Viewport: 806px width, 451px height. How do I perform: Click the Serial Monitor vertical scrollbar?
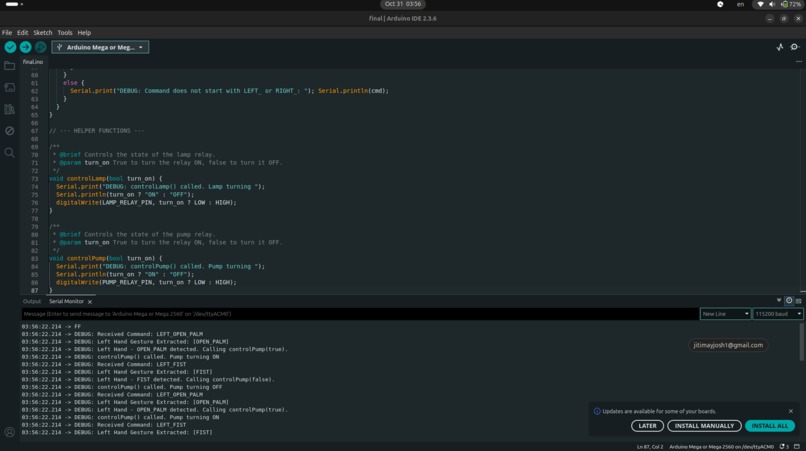click(801, 342)
